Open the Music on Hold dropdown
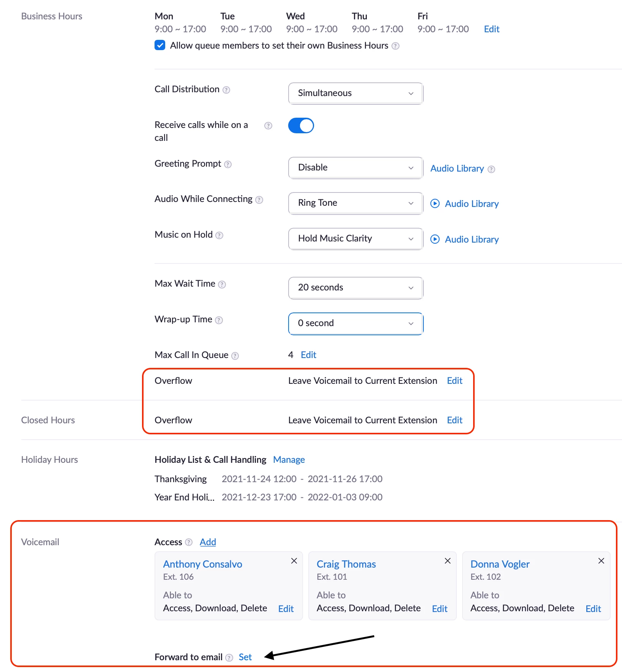Image resolution: width=622 pixels, height=672 pixels. click(356, 238)
